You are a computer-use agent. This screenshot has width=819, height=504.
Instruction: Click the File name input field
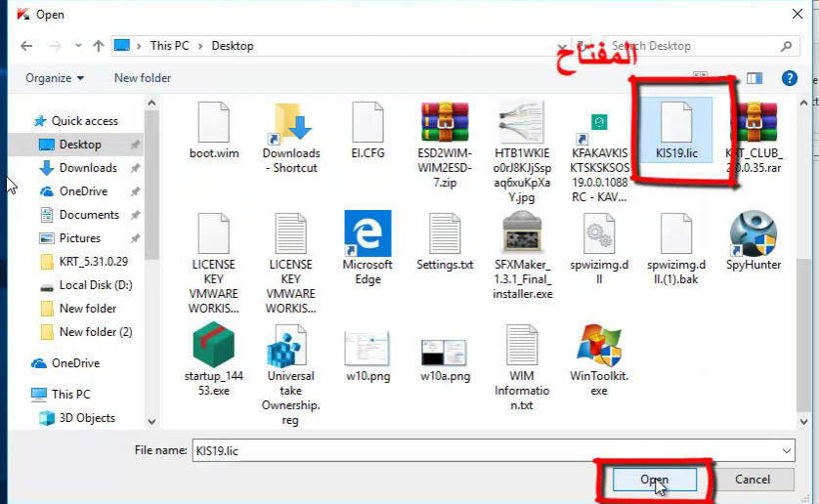tap(494, 450)
